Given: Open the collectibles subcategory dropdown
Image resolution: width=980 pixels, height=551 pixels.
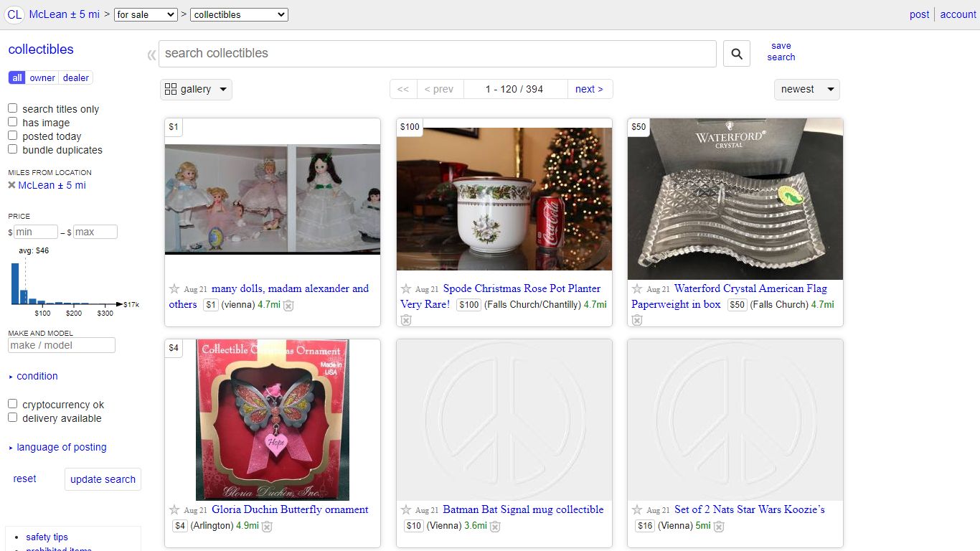Looking at the screenshot, I should (239, 14).
